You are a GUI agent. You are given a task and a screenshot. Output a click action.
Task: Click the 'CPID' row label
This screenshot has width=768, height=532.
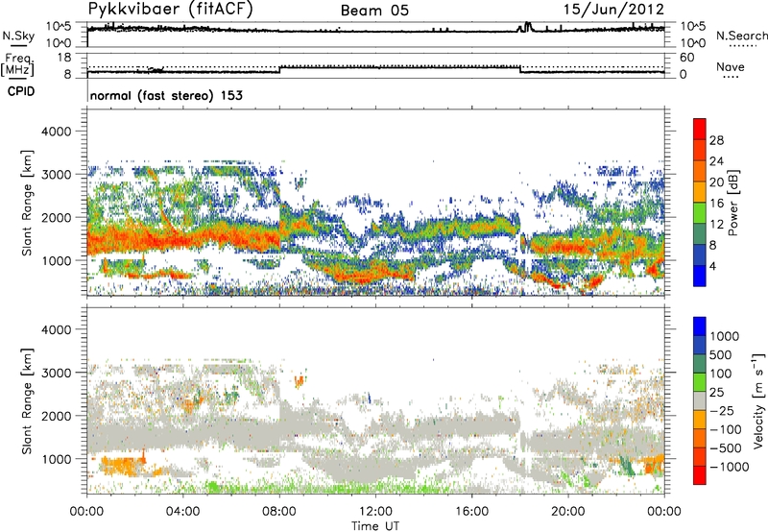coord(21,91)
